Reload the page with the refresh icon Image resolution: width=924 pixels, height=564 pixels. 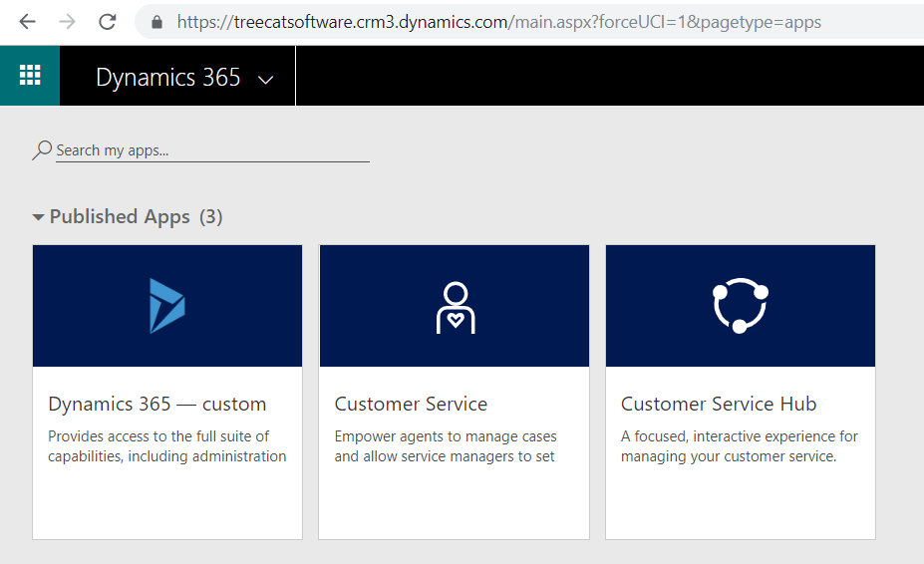pyautogui.click(x=107, y=21)
